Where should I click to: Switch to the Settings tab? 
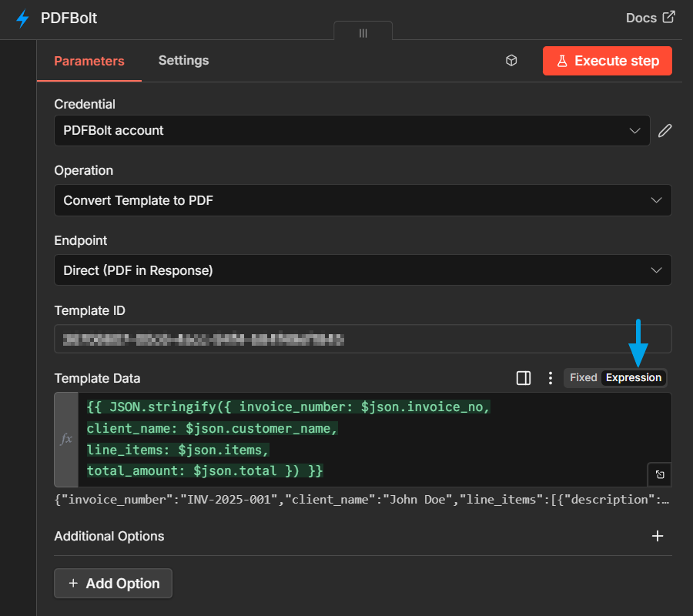(183, 60)
